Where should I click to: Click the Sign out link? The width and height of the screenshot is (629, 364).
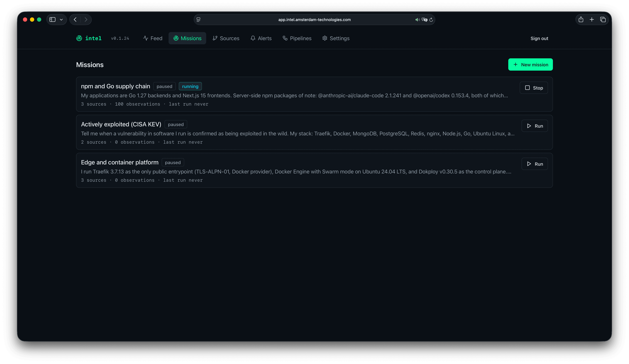pyautogui.click(x=539, y=38)
